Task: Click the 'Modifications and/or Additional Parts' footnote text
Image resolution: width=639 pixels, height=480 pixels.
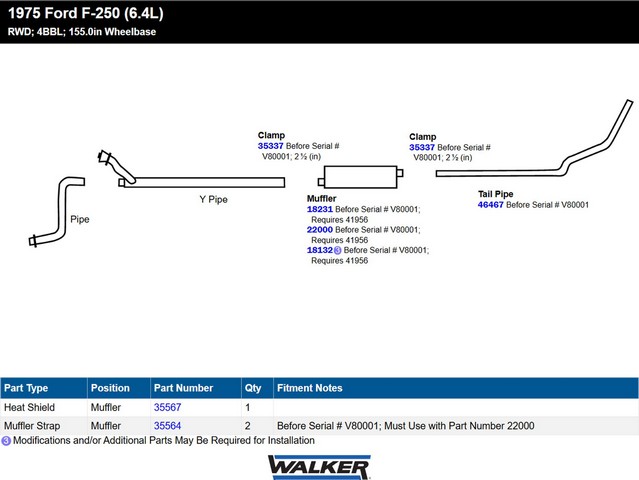Action: (164, 440)
